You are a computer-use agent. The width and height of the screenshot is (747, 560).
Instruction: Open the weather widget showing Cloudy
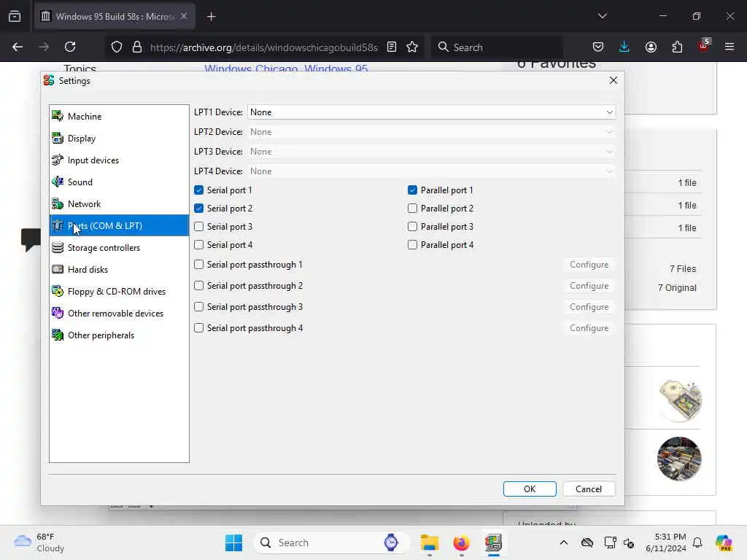point(39,542)
